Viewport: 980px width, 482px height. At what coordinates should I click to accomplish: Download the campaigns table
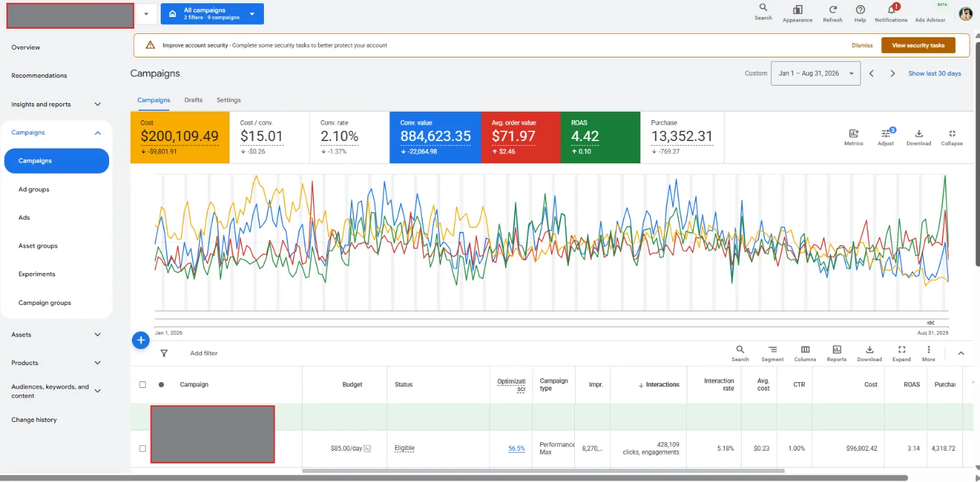tap(870, 353)
